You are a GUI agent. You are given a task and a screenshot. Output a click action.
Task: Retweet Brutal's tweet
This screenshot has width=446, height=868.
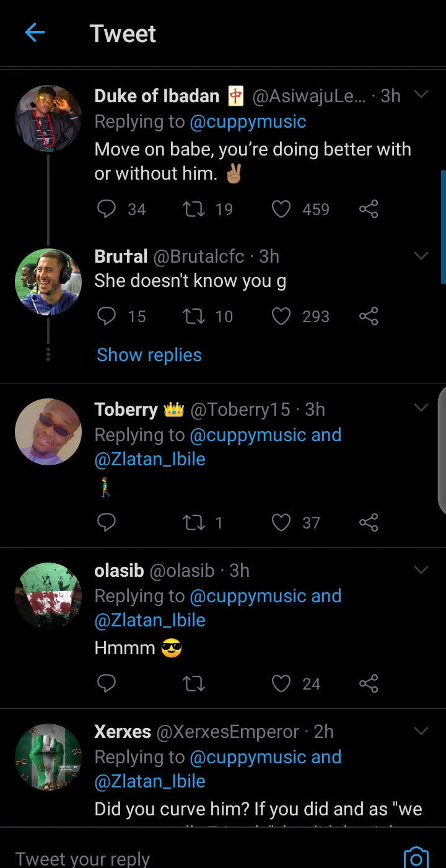click(194, 317)
